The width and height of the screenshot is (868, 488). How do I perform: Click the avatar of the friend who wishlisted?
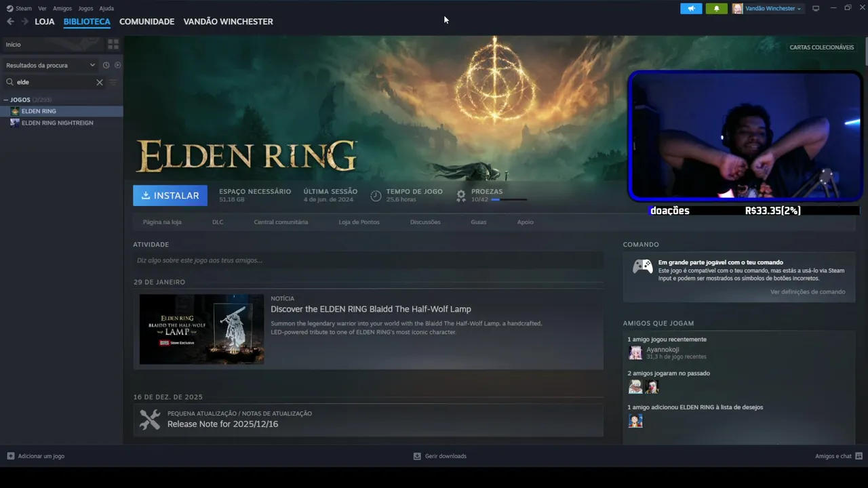tap(635, 420)
